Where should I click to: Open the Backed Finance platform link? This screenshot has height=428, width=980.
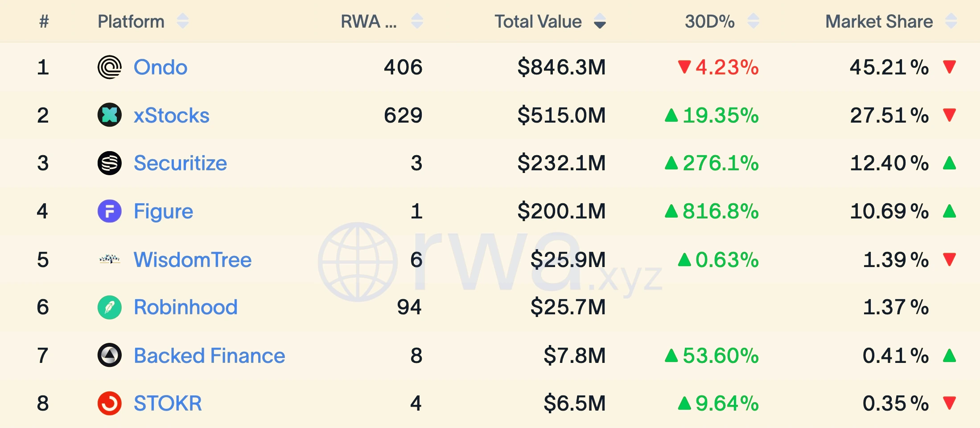(x=210, y=356)
